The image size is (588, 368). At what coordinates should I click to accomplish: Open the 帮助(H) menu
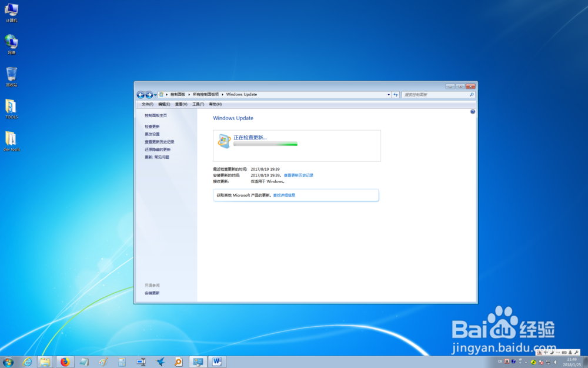(215, 104)
